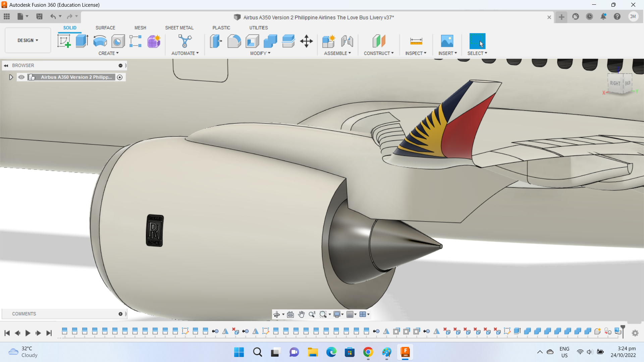Open the DESIGN workspace dropdown
The width and height of the screenshot is (644, 362).
[x=28, y=40]
